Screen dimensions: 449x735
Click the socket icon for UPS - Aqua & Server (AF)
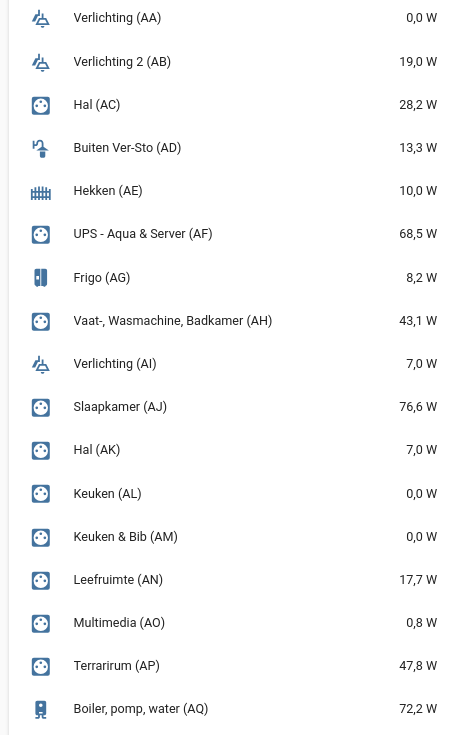pyautogui.click(x=41, y=234)
